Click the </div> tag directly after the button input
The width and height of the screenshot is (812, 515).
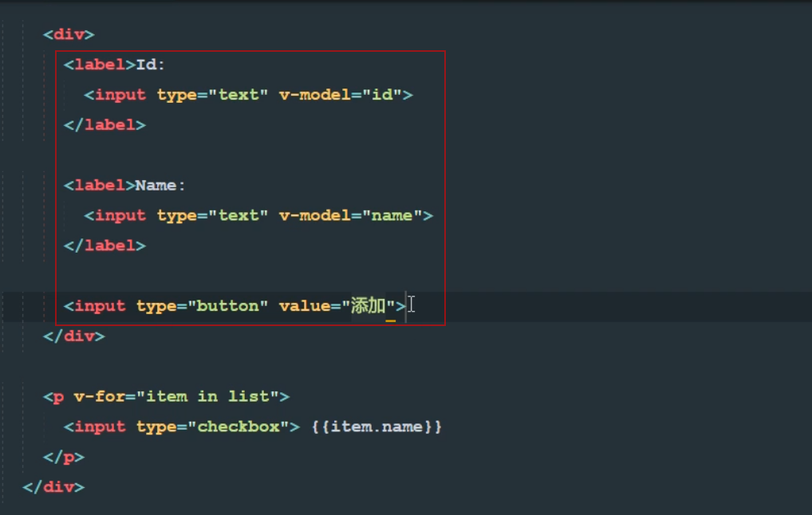tap(74, 336)
